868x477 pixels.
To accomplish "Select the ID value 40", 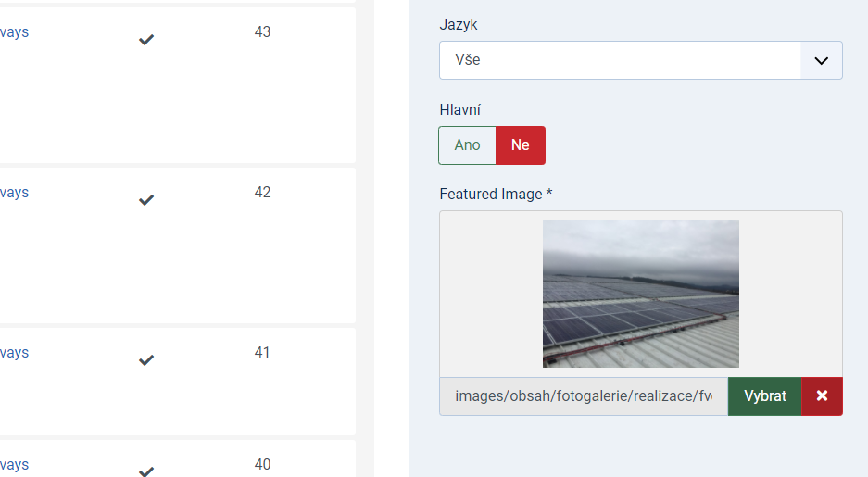I will tap(262, 464).
